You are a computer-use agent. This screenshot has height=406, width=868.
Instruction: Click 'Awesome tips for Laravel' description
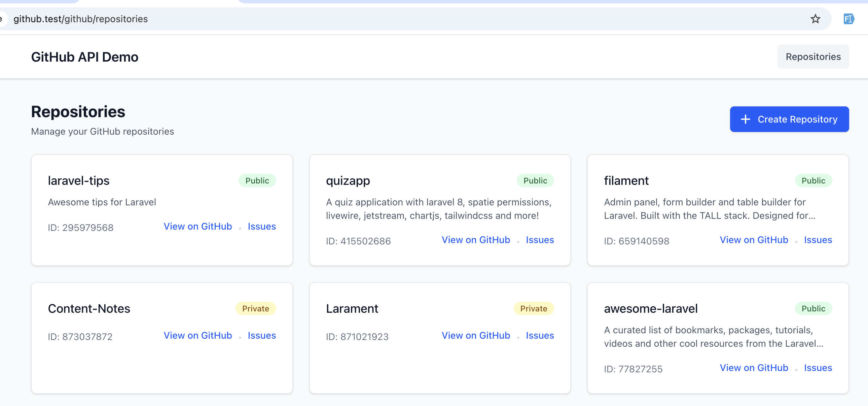click(102, 202)
